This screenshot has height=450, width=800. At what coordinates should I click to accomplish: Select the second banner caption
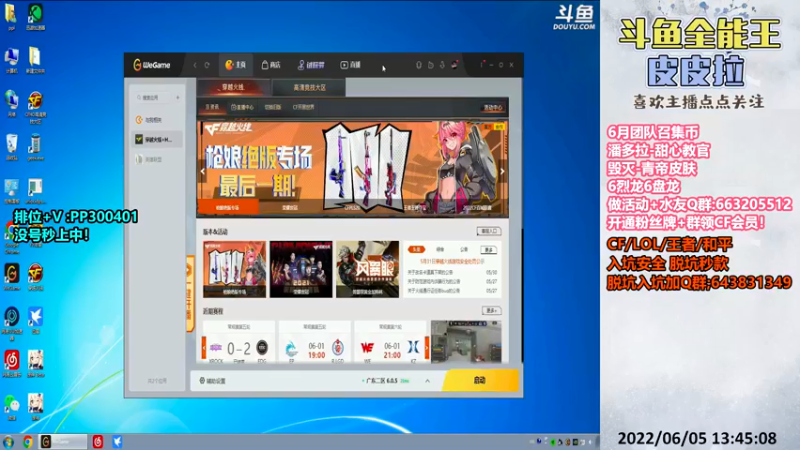click(x=290, y=208)
